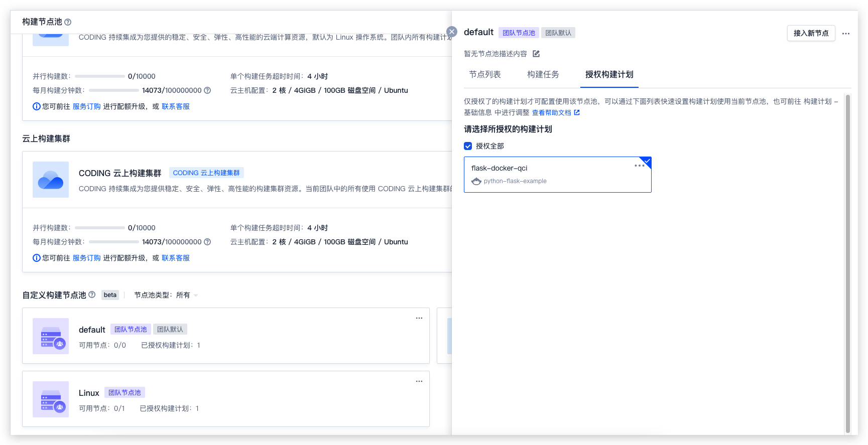Open more options for Linux node pool card
The width and height of the screenshot is (868, 445).
tap(419, 381)
